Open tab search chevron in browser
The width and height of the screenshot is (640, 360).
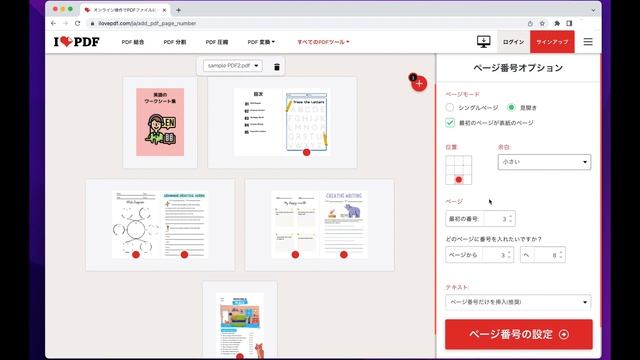point(593,10)
